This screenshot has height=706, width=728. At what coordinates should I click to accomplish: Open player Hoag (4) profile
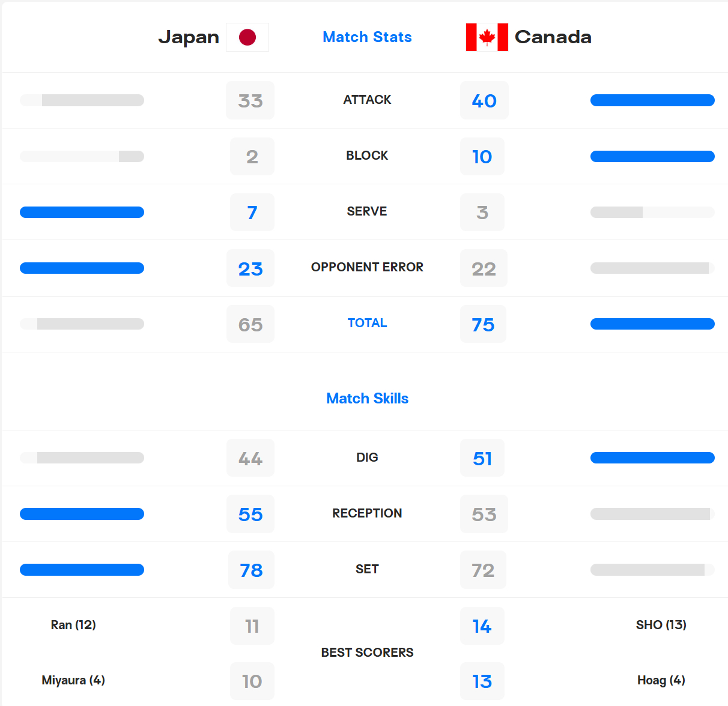pyautogui.click(x=661, y=680)
